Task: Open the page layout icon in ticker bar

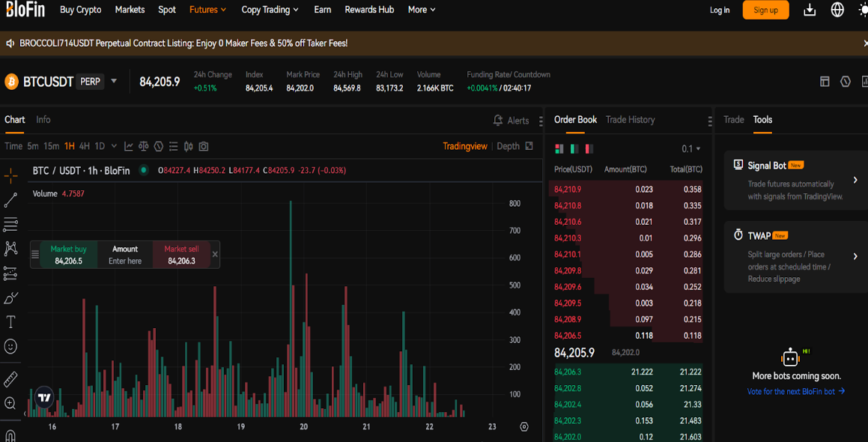Action: 825,82
